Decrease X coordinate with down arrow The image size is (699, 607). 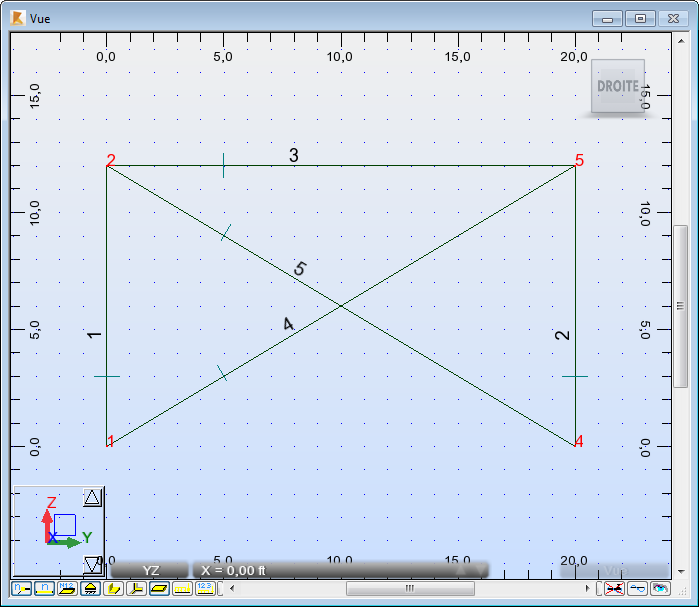coord(480,570)
